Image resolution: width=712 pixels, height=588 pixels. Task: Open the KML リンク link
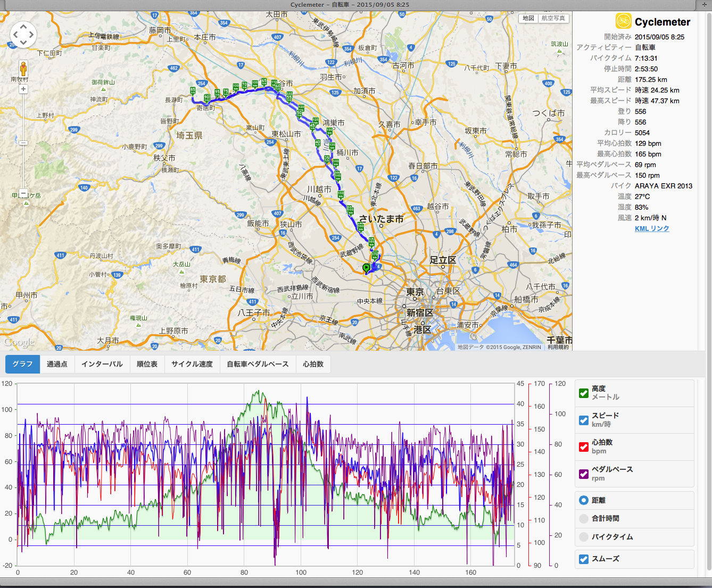(652, 228)
